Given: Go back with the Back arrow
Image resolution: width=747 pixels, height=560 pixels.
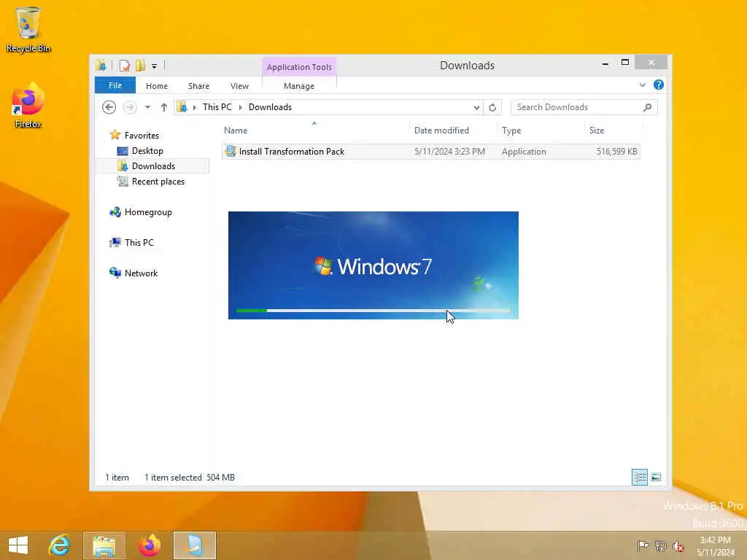Looking at the screenshot, I should click(109, 107).
